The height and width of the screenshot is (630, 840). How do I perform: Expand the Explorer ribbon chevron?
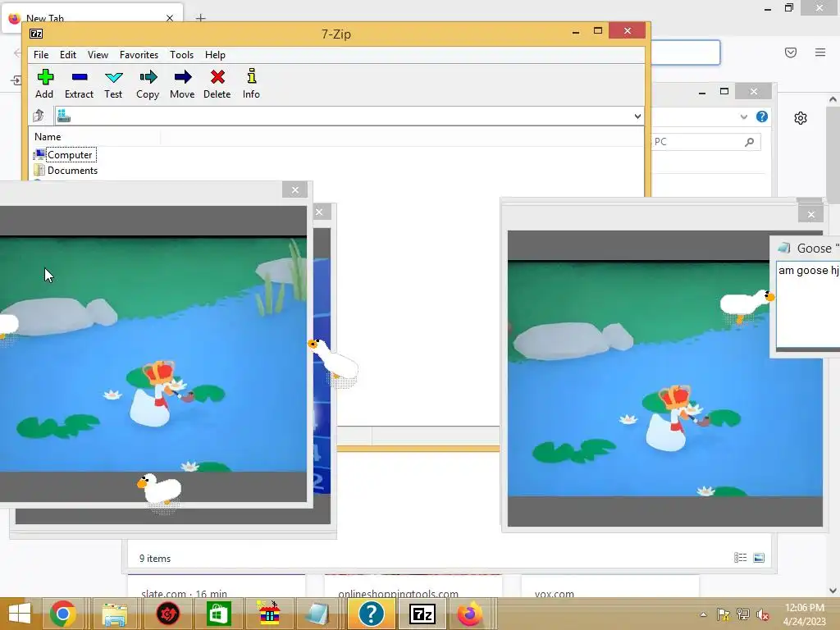click(743, 116)
